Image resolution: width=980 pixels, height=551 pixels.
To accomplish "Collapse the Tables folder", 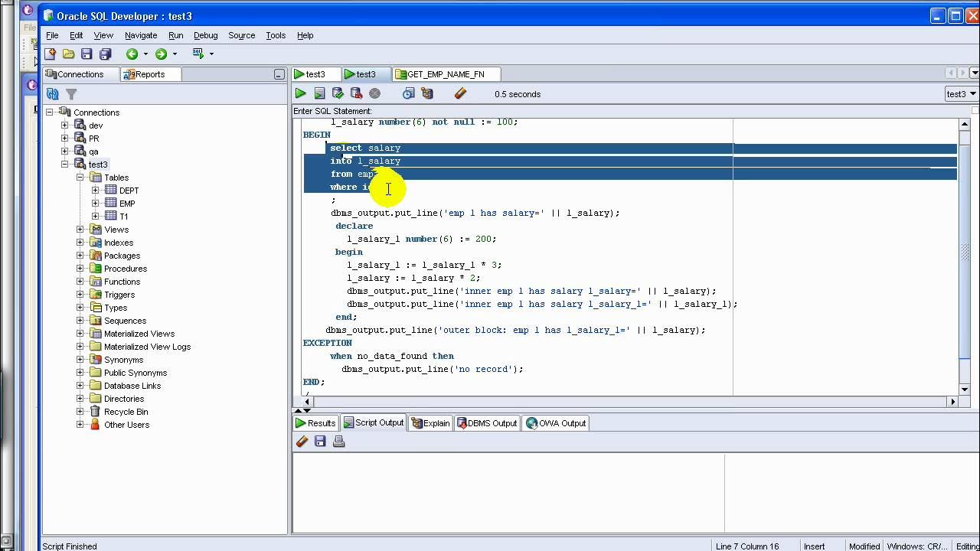I will pyautogui.click(x=80, y=178).
